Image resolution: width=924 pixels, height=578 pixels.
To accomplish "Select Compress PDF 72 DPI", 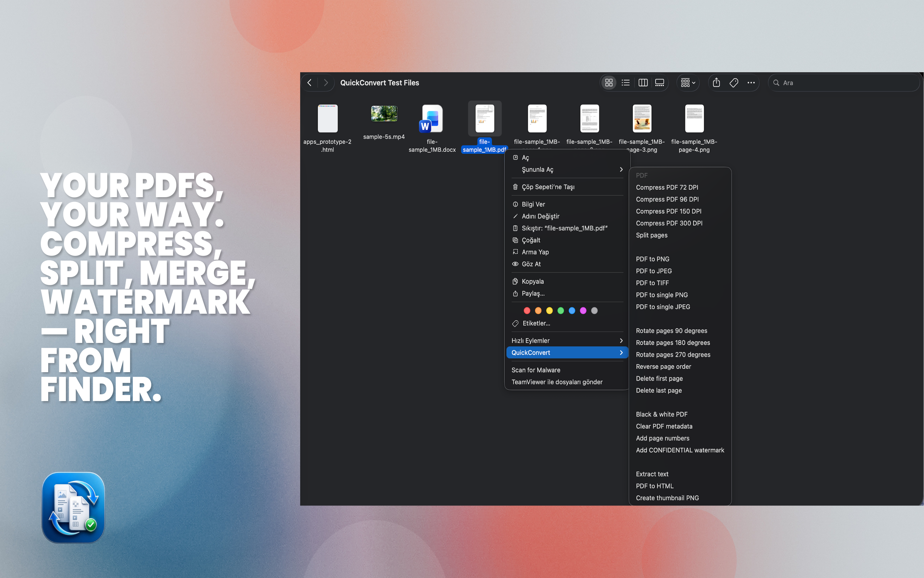I will [x=680, y=187].
